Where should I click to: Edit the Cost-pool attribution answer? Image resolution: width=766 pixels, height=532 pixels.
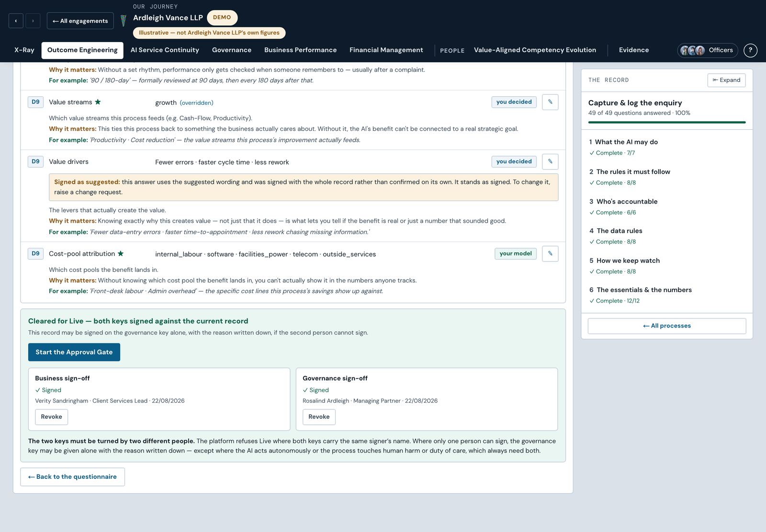(550, 254)
